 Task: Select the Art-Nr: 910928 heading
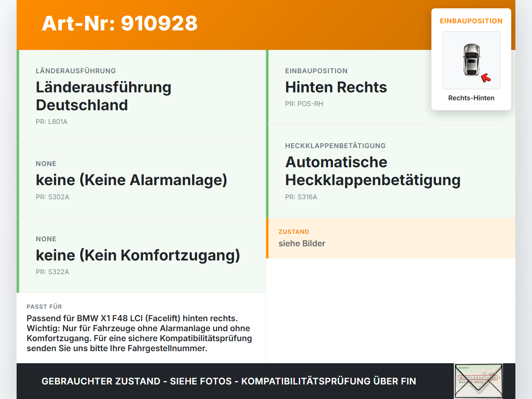pos(120,23)
